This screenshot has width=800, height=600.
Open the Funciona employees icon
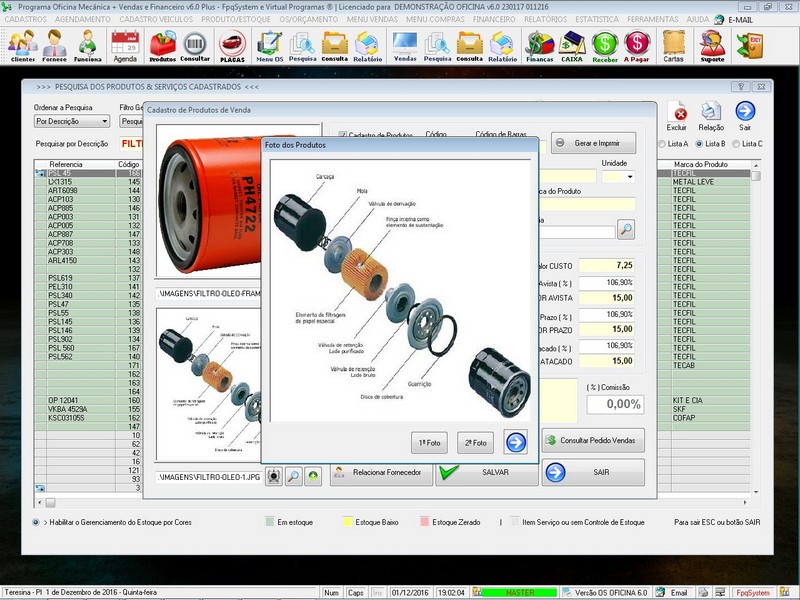pyautogui.click(x=88, y=45)
